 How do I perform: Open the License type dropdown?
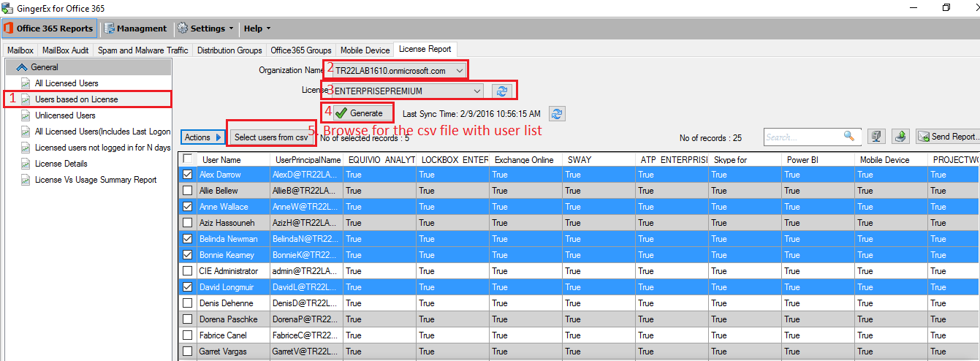click(x=476, y=91)
